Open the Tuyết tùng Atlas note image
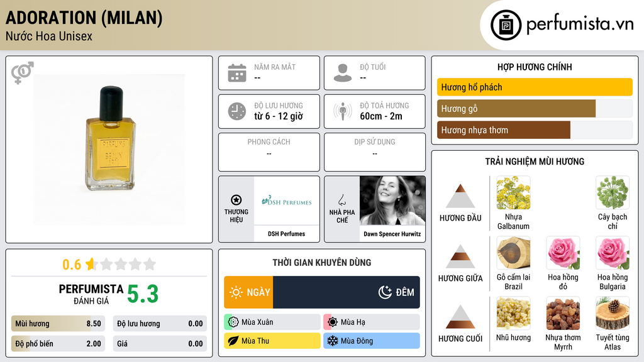Screen dimensions: 644x362 613,313
